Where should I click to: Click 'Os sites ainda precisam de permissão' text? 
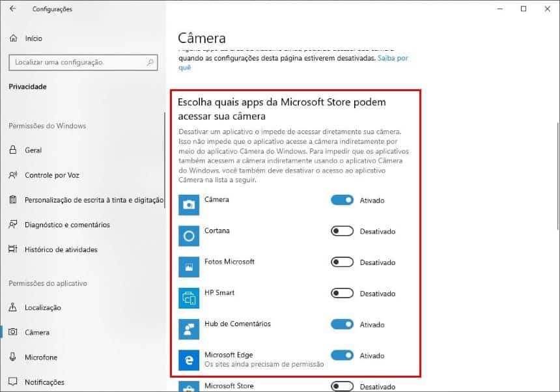point(264,364)
